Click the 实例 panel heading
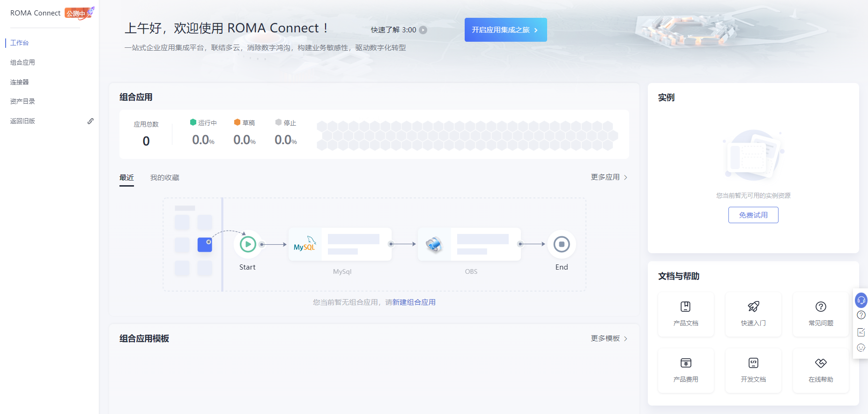This screenshot has height=414, width=868. click(666, 98)
